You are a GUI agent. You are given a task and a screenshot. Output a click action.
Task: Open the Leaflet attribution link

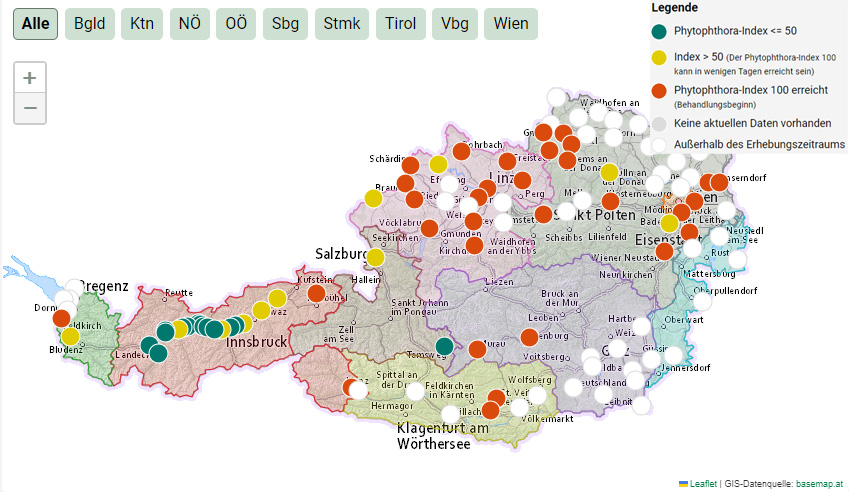point(703,483)
